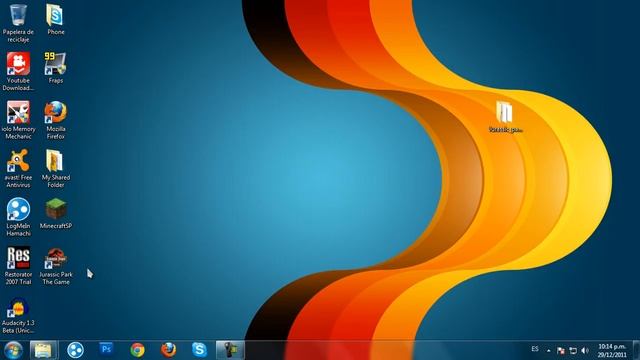Launch Skype from the taskbar
Viewport: 640px width, 360px height.
(199, 350)
